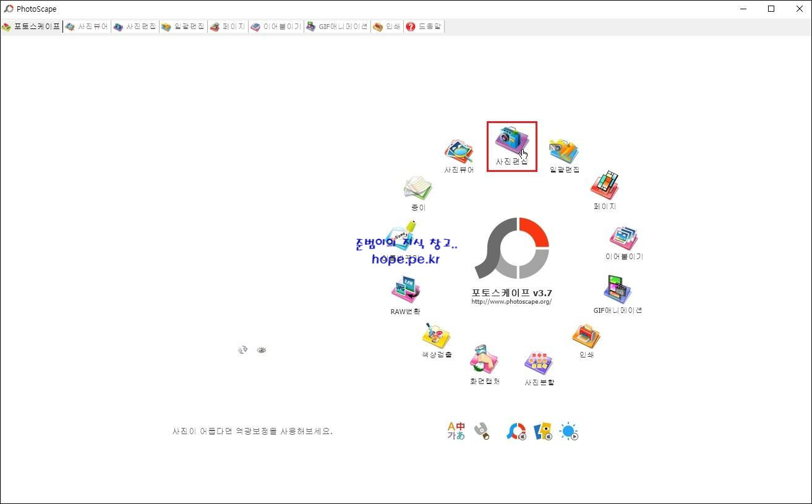The height and width of the screenshot is (504, 812).
Task: Click the tip text 사진이 어둡다면 역광보정을 사용해보세요.
Action: pyautogui.click(x=252, y=431)
